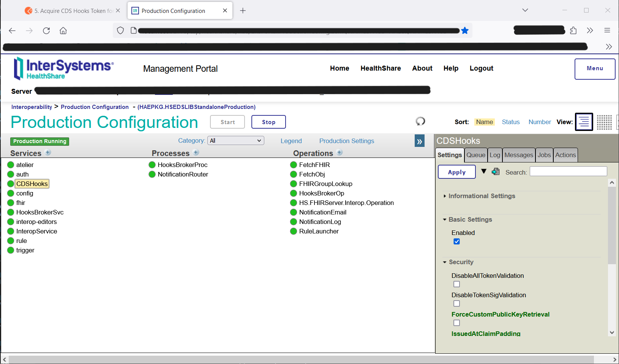The image size is (619, 364).
Task: Click the green status dot for HooksBrokerProc
Action: click(x=152, y=165)
